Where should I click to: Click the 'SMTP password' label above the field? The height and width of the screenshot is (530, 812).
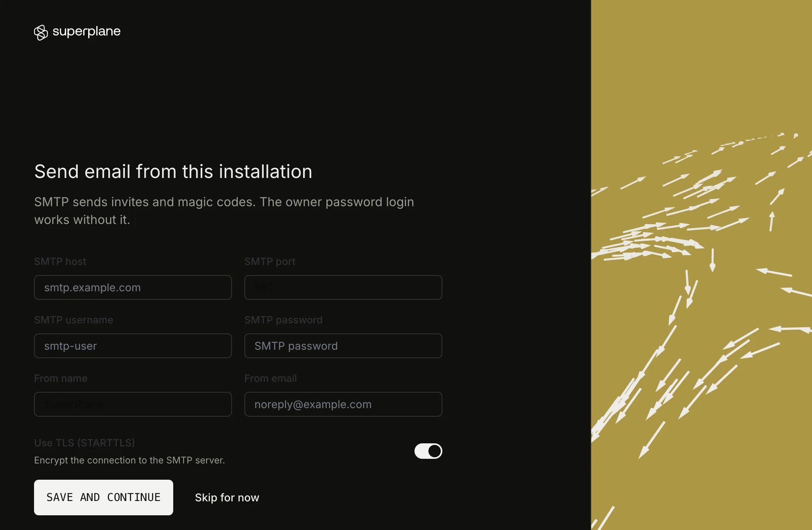point(283,320)
